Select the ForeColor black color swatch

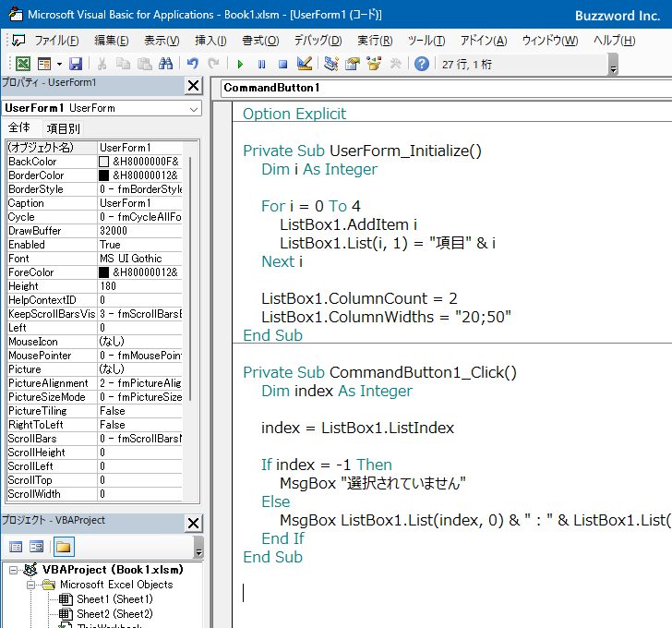pyautogui.click(x=103, y=272)
